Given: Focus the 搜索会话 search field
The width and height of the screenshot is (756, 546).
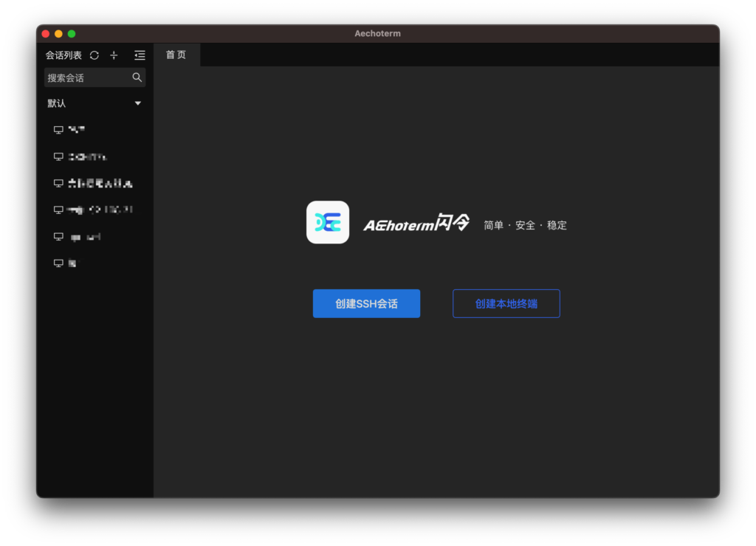Looking at the screenshot, I should [x=95, y=77].
